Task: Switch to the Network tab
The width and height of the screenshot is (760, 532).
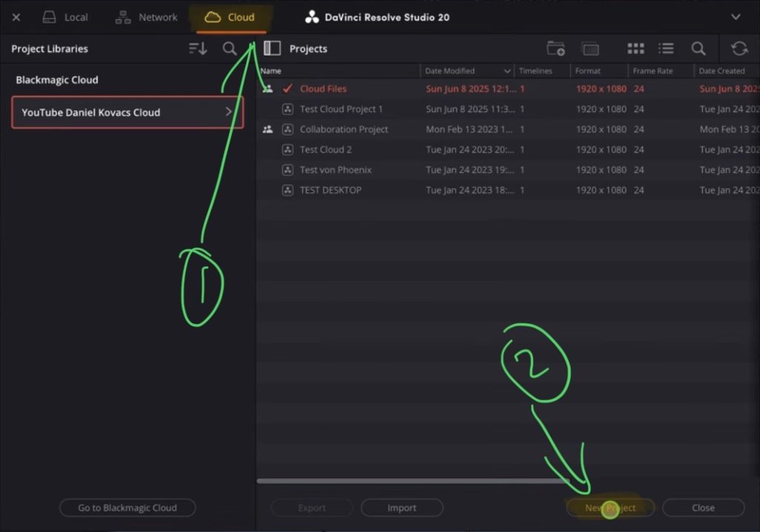Action: coord(145,16)
